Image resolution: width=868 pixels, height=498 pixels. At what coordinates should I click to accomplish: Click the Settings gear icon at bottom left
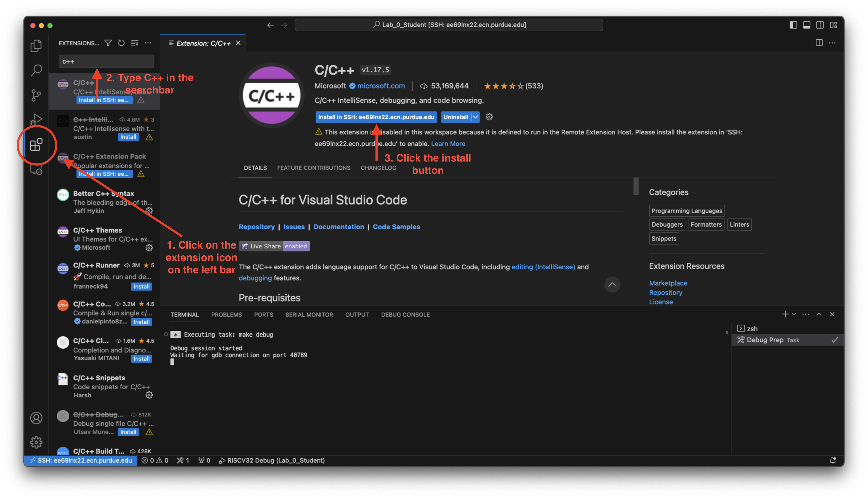click(x=36, y=442)
